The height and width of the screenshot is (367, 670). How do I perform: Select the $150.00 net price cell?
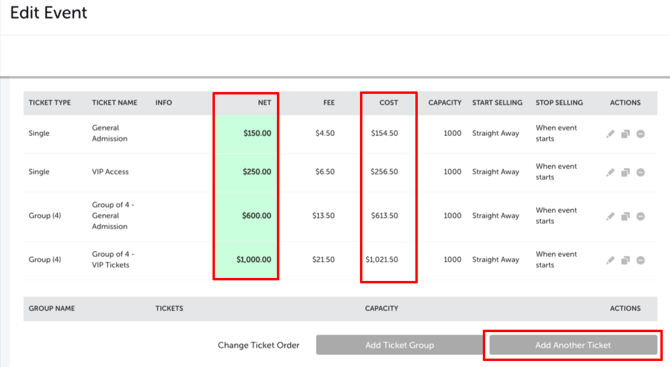[x=246, y=133]
